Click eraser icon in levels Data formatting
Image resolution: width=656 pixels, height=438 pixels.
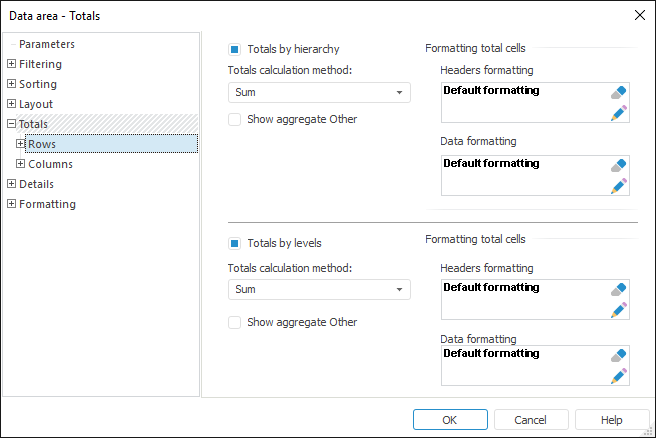coord(619,355)
